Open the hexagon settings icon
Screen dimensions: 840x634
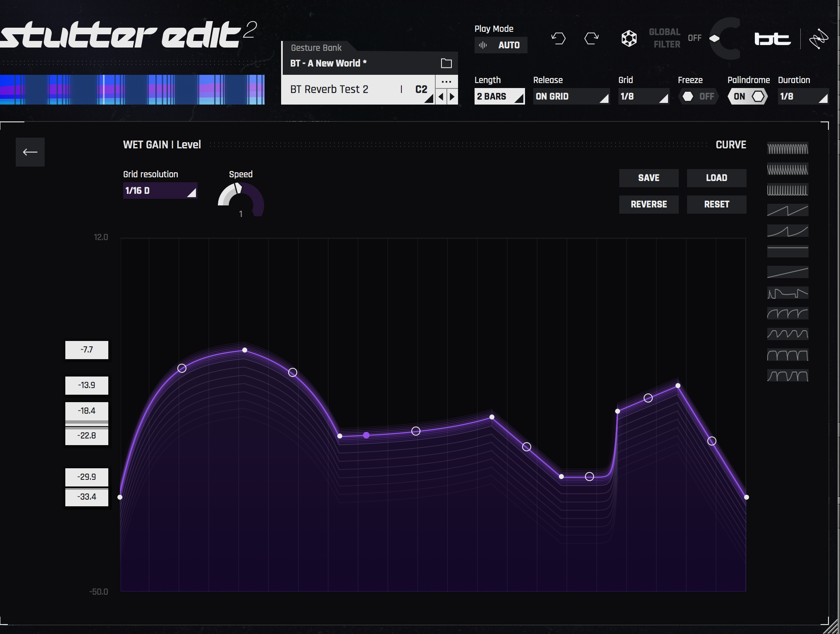(x=629, y=38)
